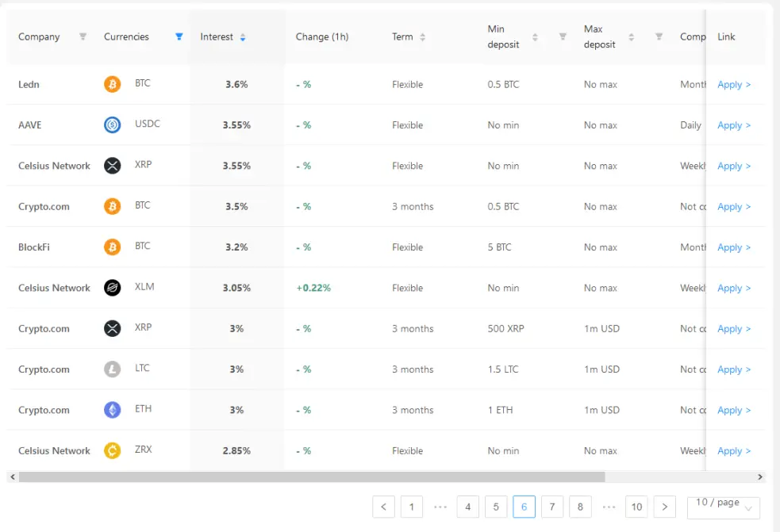Open the Min deposit filter funnel icon

click(x=563, y=36)
